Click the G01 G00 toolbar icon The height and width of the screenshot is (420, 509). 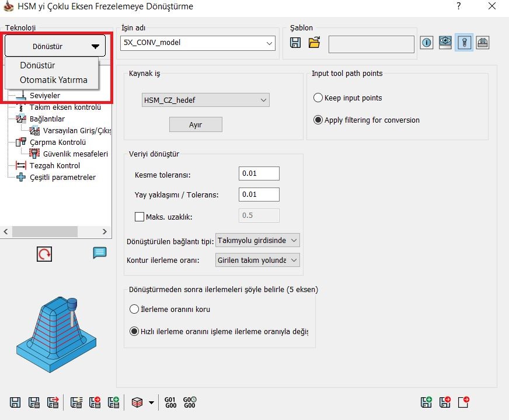pyautogui.click(x=170, y=402)
